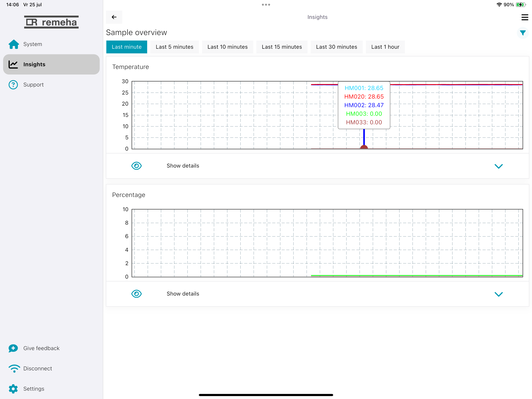Click the Insights chart icon
This screenshot has width=532, height=399.
pyautogui.click(x=13, y=64)
